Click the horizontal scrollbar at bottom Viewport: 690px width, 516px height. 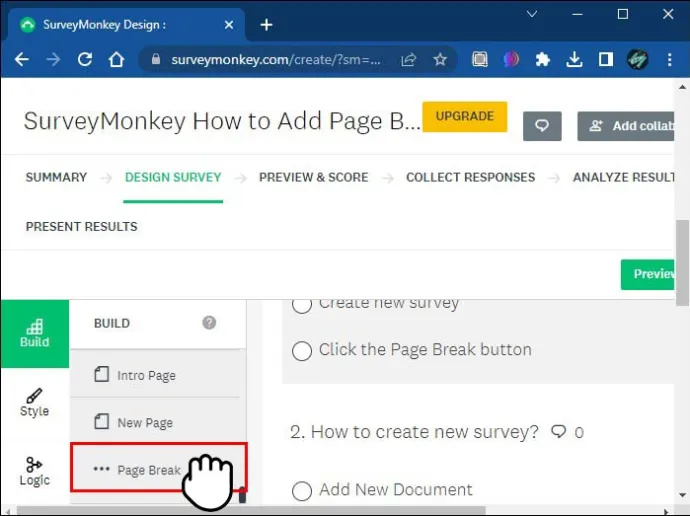click(251, 511)
